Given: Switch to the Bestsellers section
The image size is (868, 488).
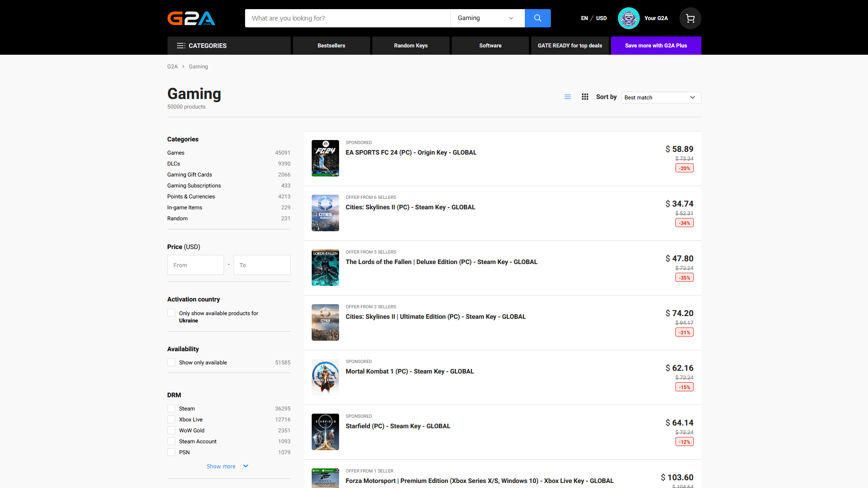Looking at the screenshot, I should tap(331, 46).
